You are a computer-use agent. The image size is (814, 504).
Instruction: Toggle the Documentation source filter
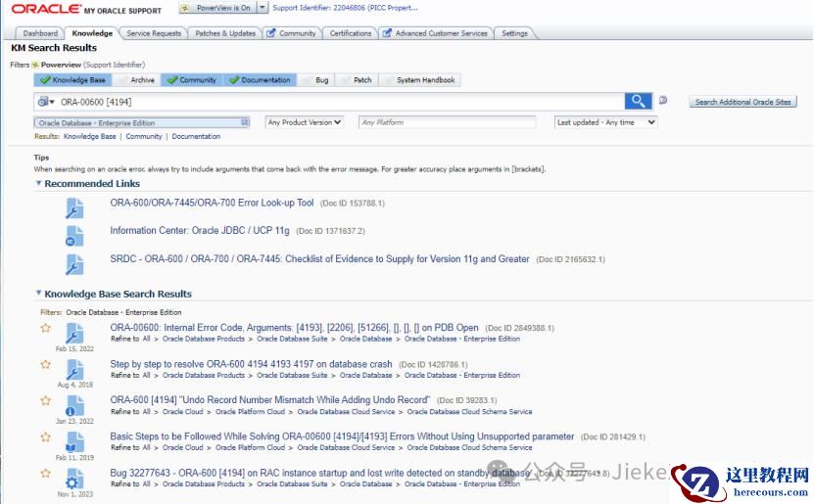(261, 80)
